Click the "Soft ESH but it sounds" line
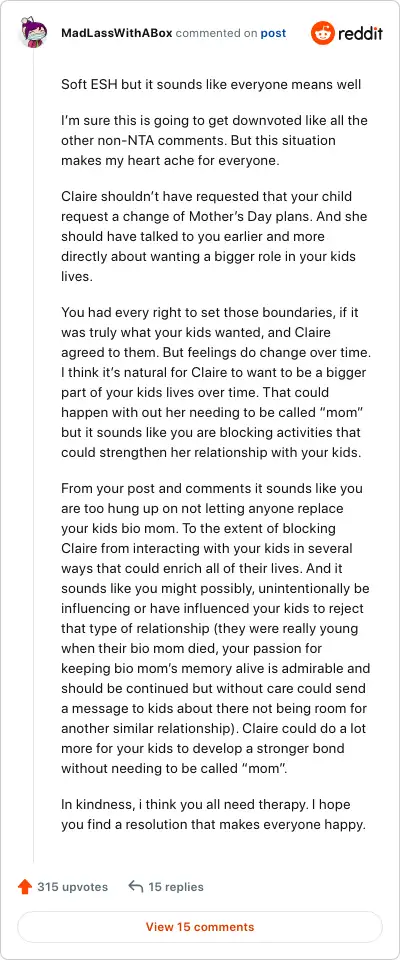400x960 pixels. click(x=211, y=84)
